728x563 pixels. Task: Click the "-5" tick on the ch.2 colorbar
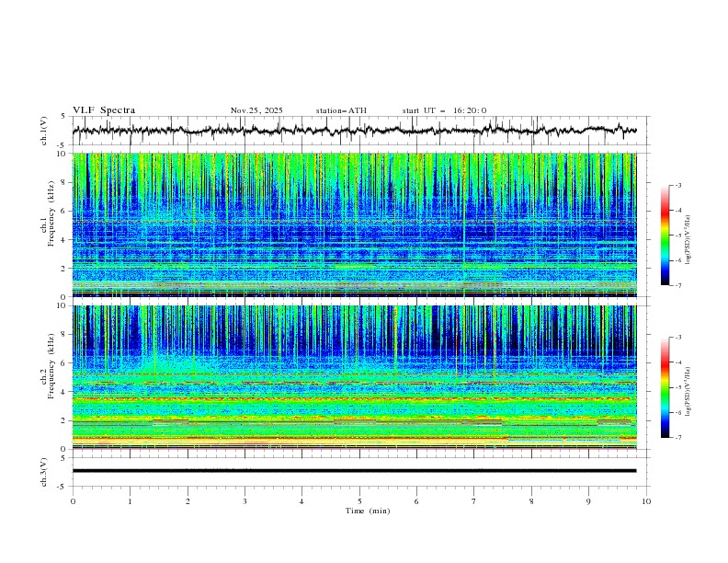[x=677, y=387]
